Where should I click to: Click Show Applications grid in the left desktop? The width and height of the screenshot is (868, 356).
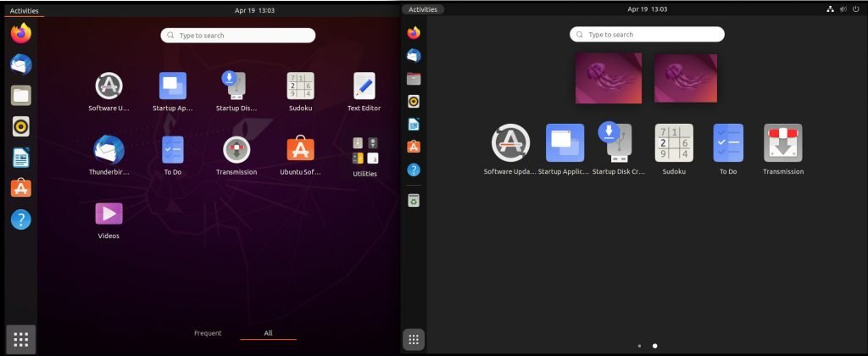pos(21,339)
